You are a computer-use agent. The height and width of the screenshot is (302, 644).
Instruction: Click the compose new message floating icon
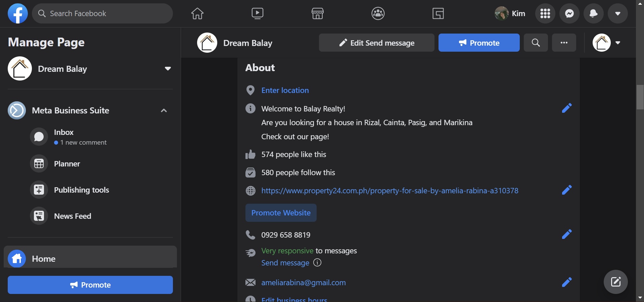click(616, 282)
